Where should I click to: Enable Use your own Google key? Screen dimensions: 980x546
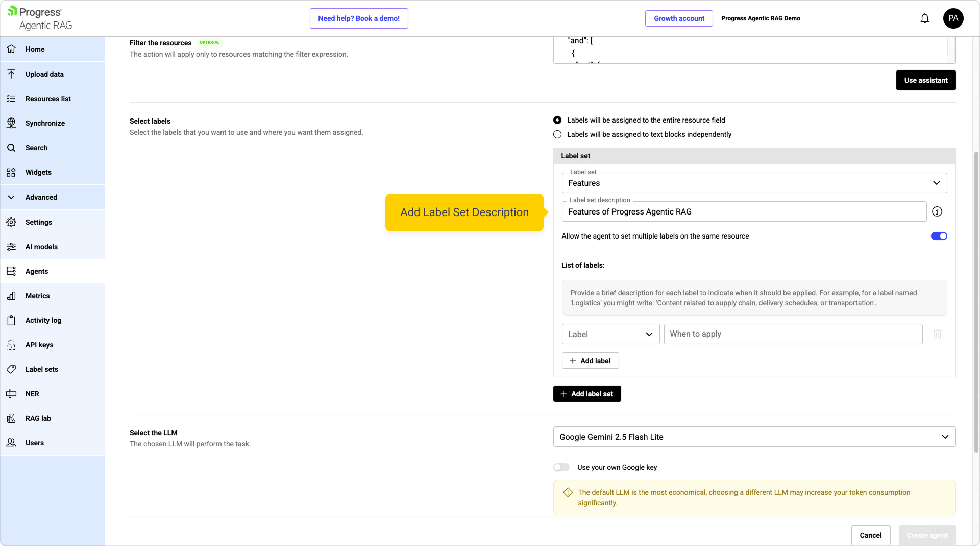coord(561,467)
